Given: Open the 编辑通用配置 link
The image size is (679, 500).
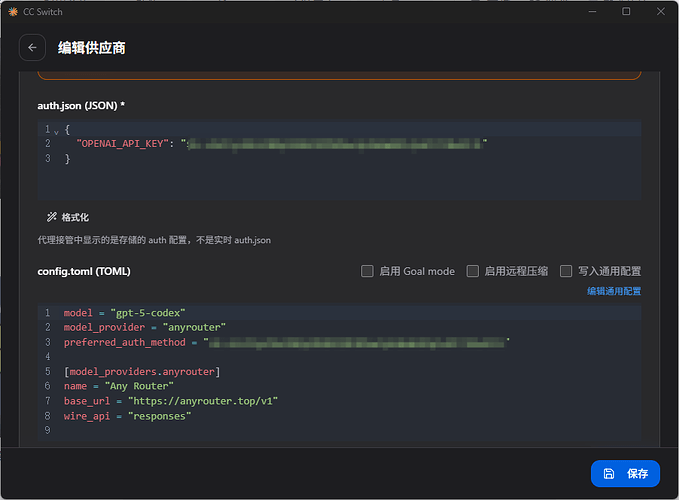Looking at the screenshot, I should [x=614, y=291].
